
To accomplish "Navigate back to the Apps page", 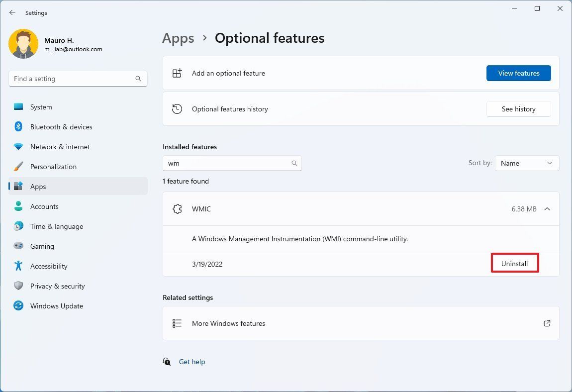I will [178, 38].
